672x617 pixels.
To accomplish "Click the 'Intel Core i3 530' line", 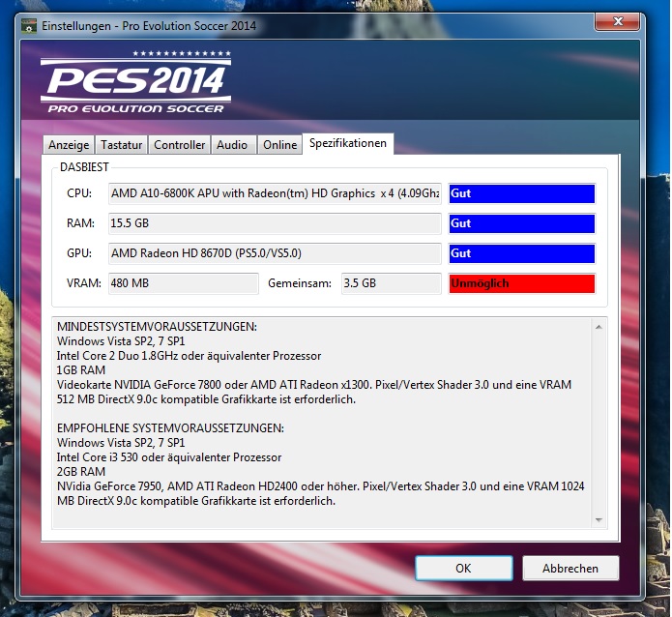I will coord(169,457).
